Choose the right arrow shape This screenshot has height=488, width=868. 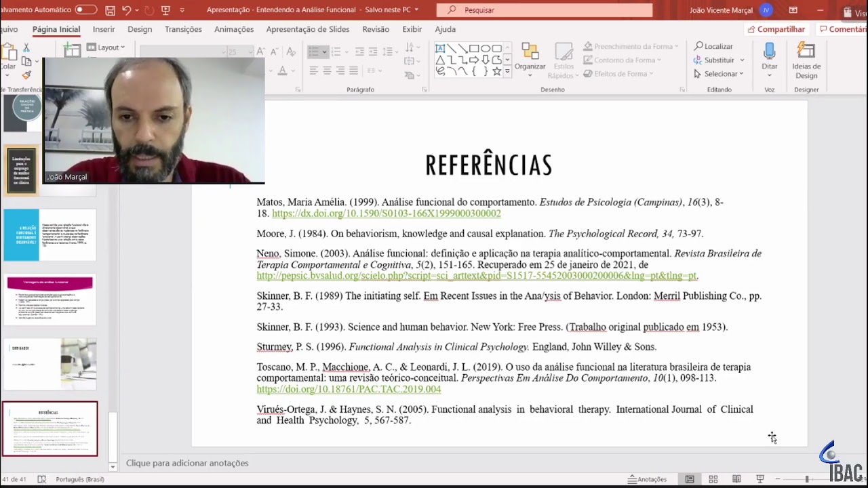click(474, 60)
